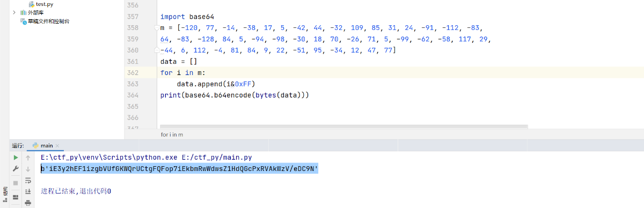Viewport: 644px width, 208px height.
Task: Click the 进程已结束,退出代码0 message
Action: (x=76, y=191)
